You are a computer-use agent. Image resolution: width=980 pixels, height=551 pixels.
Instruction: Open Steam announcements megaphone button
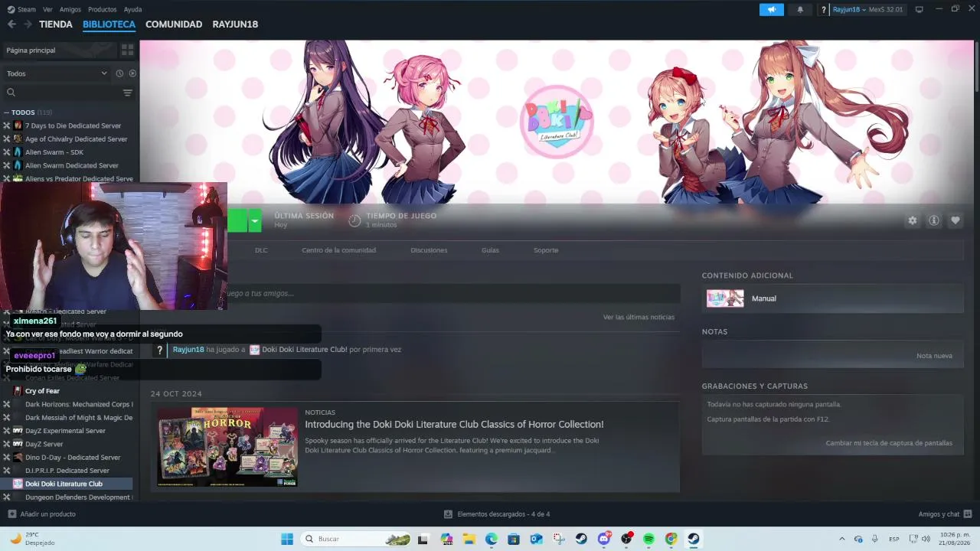point(772,9)
